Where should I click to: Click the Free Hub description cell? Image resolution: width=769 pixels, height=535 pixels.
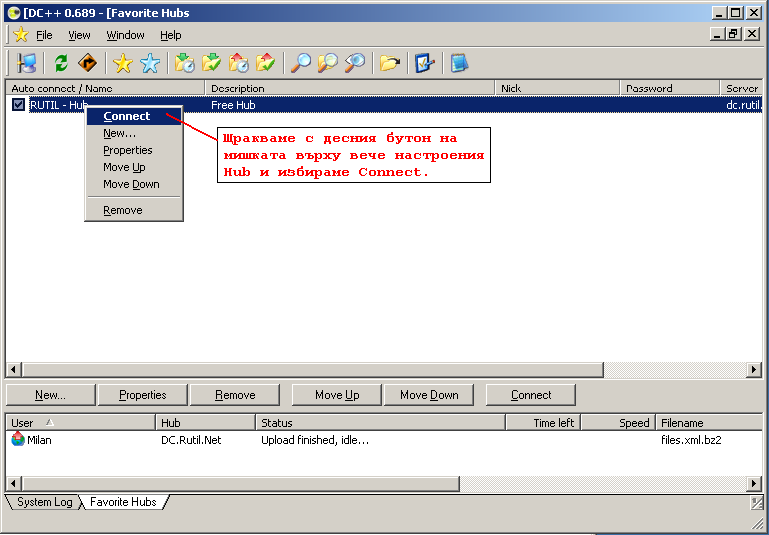click(x=233, y=105)
